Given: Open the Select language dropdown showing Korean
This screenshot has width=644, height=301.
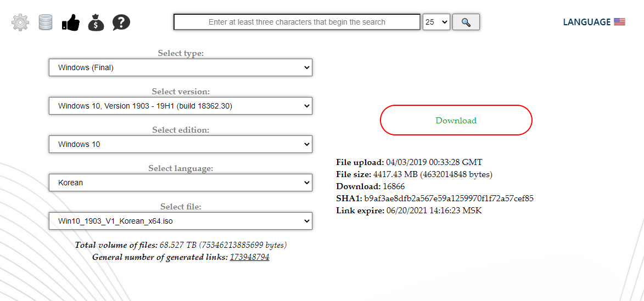Looking at the screenshot, I should click(x=180, y=183).
